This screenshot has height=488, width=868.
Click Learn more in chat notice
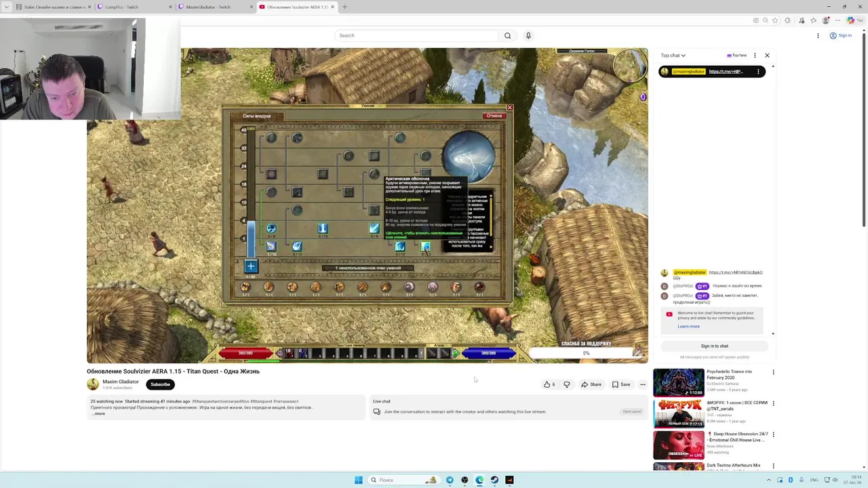(x=688, y=326)
